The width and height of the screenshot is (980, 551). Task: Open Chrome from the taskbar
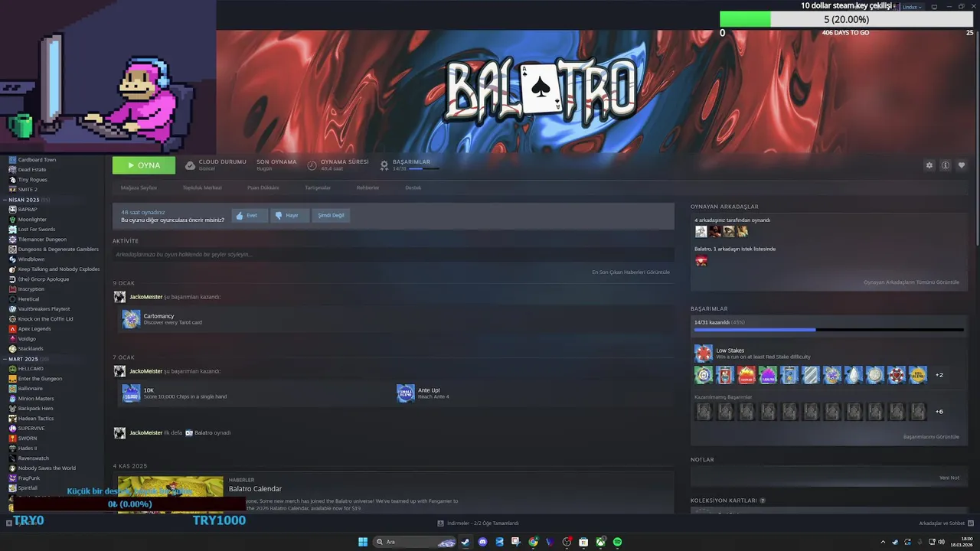[533, 542]
